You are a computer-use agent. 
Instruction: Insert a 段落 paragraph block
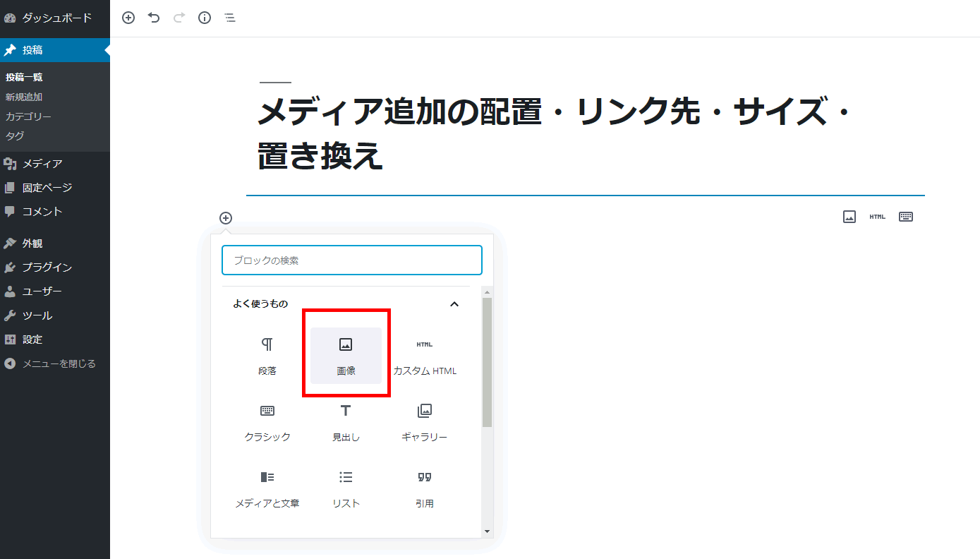point(267,355)
